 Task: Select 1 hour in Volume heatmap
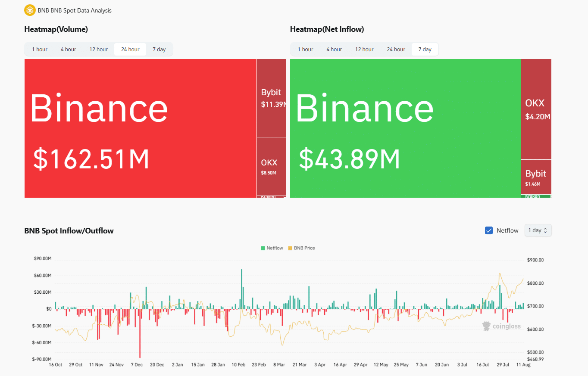(40, 49)
